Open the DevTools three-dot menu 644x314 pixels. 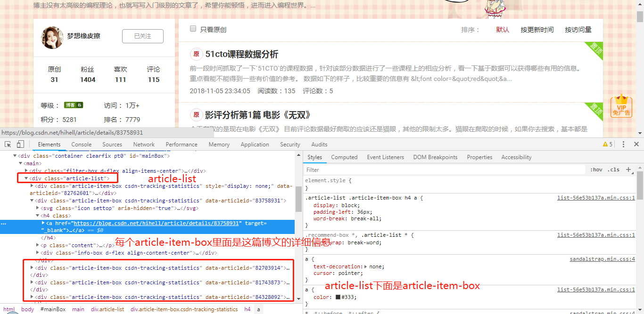(x=623, y=145)
